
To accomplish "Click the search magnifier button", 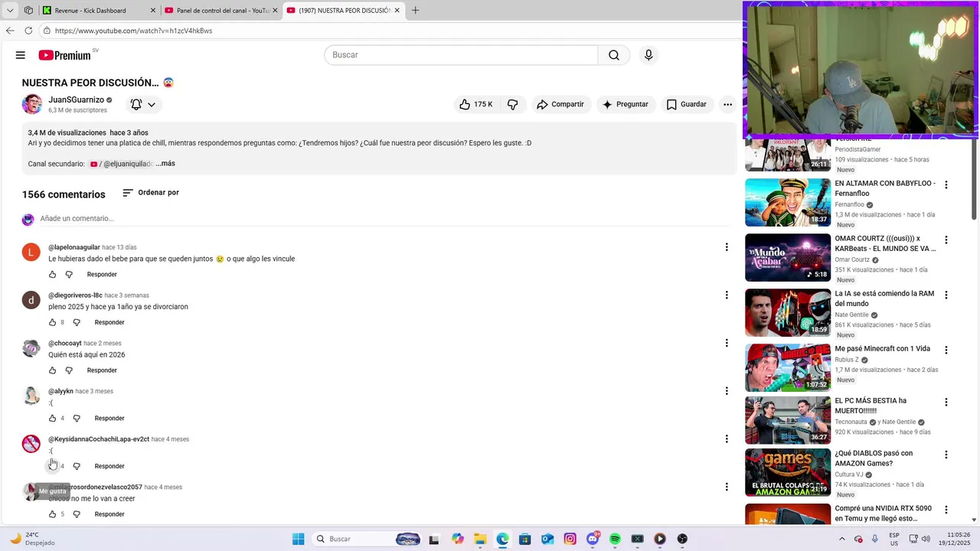I will 614,55.
